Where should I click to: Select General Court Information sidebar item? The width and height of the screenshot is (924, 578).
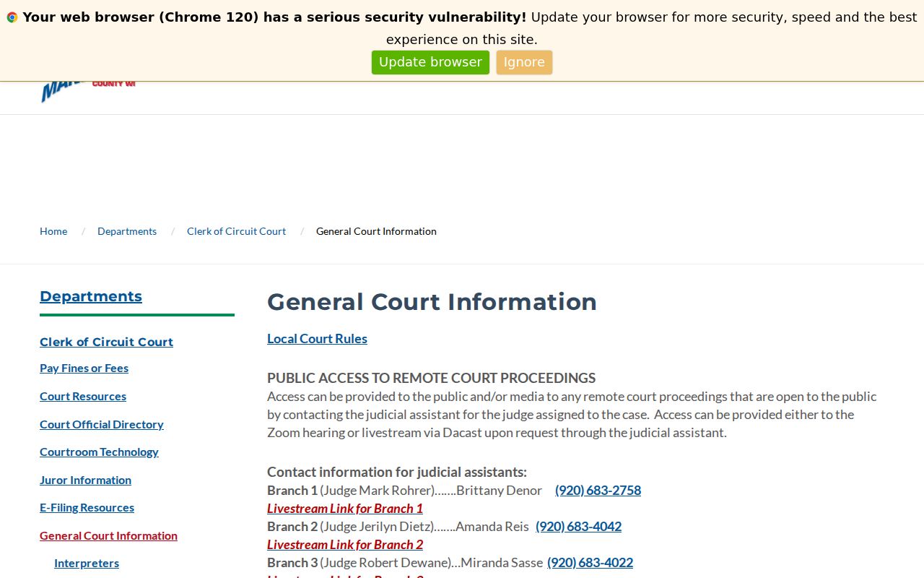(x=108, y=535)
